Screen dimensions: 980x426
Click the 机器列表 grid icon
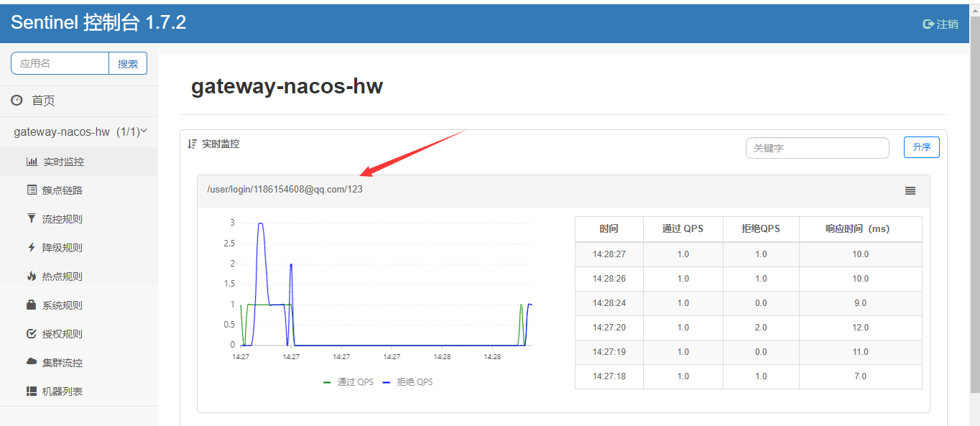(x=32, y=391)
